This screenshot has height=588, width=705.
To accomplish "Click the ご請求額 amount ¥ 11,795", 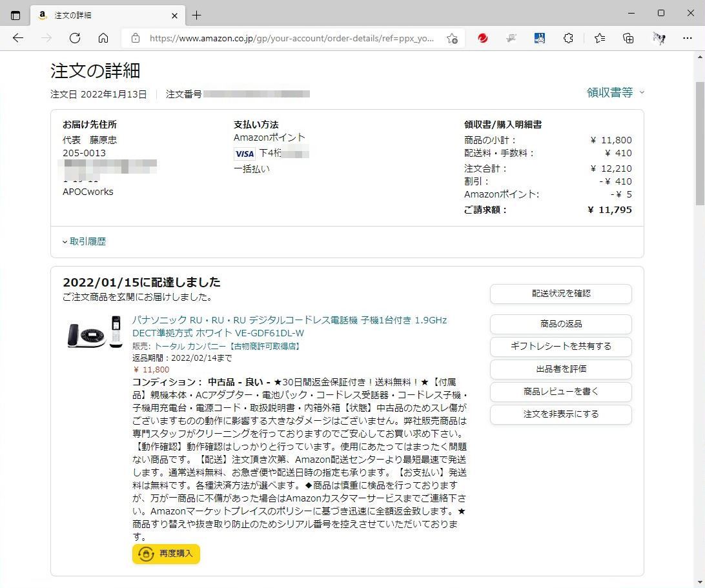I will (609, 210).
